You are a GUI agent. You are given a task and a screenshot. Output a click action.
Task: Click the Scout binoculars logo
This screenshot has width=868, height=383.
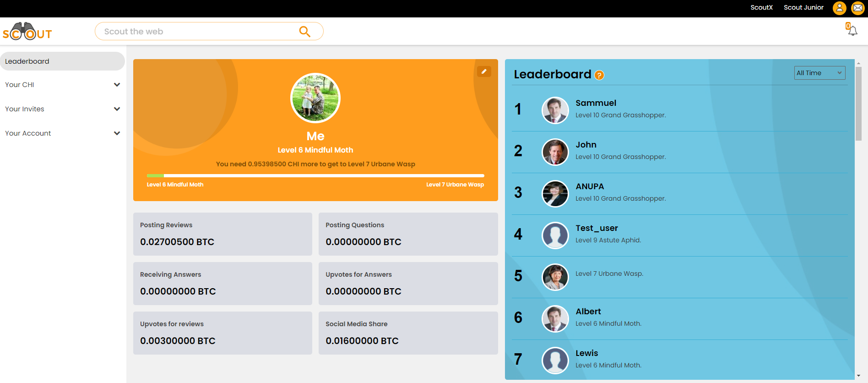[27, 31]
